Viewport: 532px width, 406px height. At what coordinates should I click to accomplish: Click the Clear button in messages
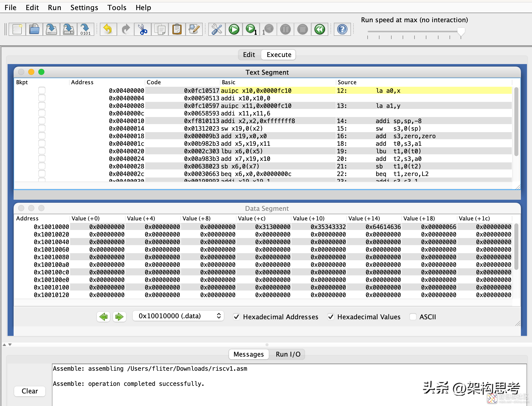[x=29, y=391]
